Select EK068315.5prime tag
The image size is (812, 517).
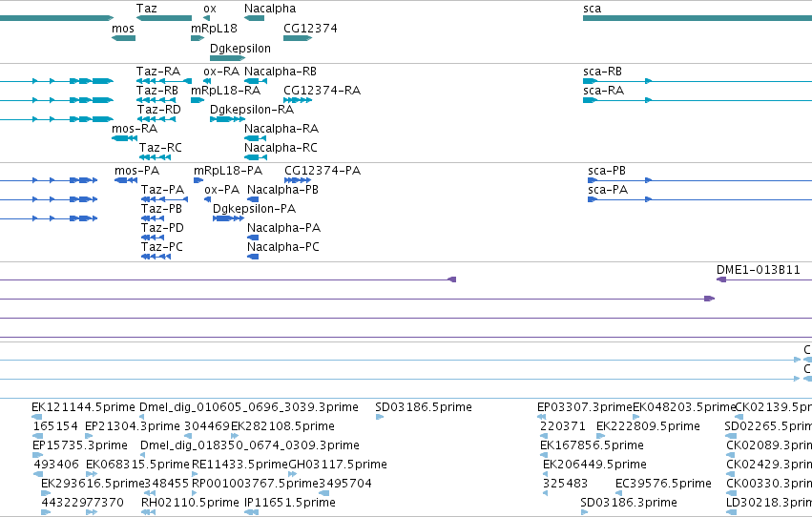point(92,474)
